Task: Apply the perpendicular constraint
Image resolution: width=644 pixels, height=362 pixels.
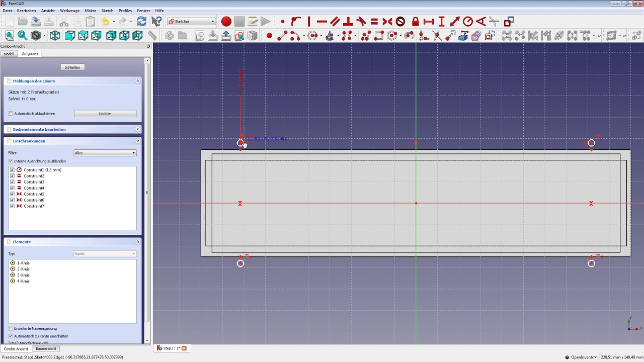Action: pyautogui.click(x=348, y=22)
